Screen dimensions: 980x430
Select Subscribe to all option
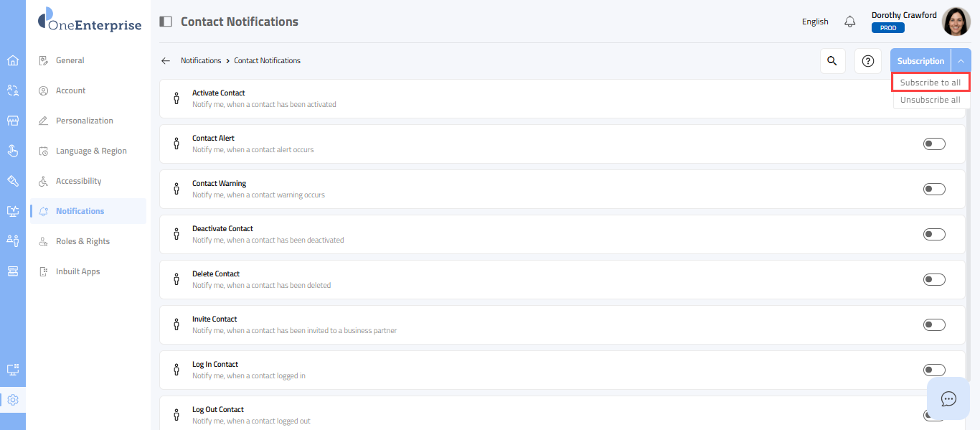coord(930,83)
